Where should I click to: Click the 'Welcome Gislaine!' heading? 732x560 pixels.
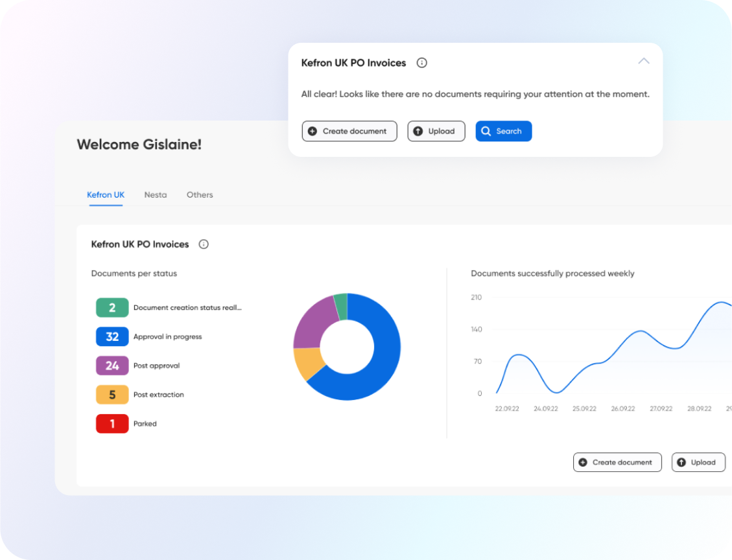coord(139,144)
